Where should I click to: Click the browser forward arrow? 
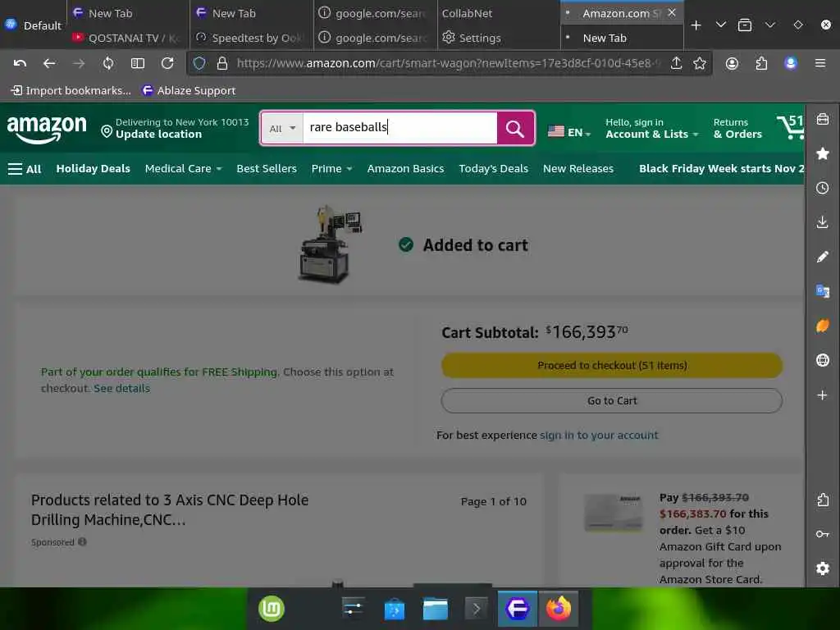click(x=79, y=63)
